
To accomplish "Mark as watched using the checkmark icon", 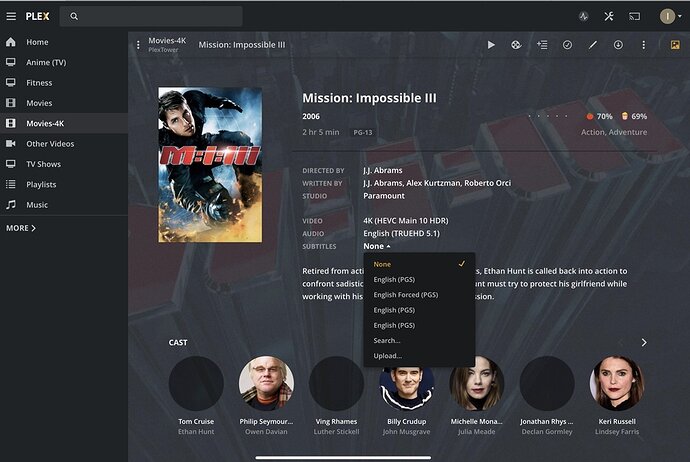I will pos(567,44).
